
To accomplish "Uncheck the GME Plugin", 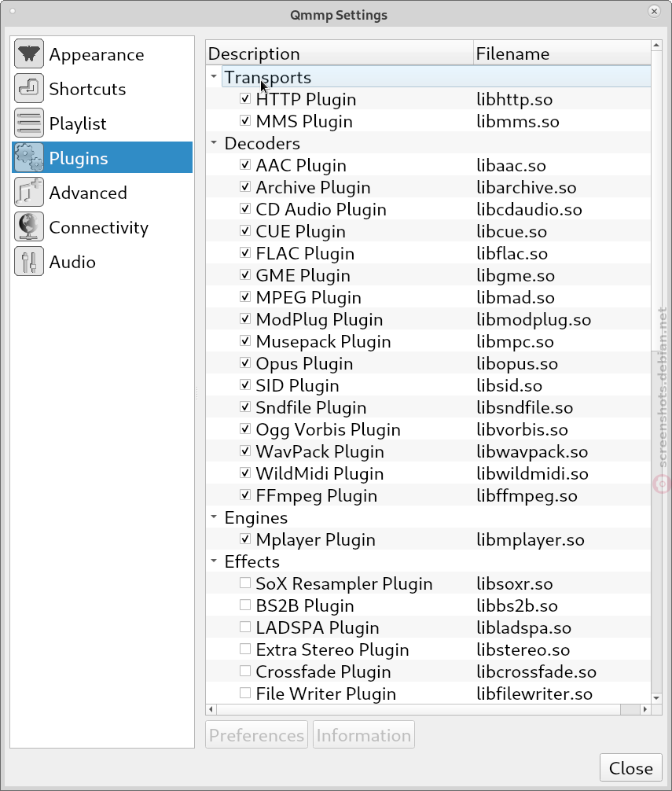I will 245,275.
